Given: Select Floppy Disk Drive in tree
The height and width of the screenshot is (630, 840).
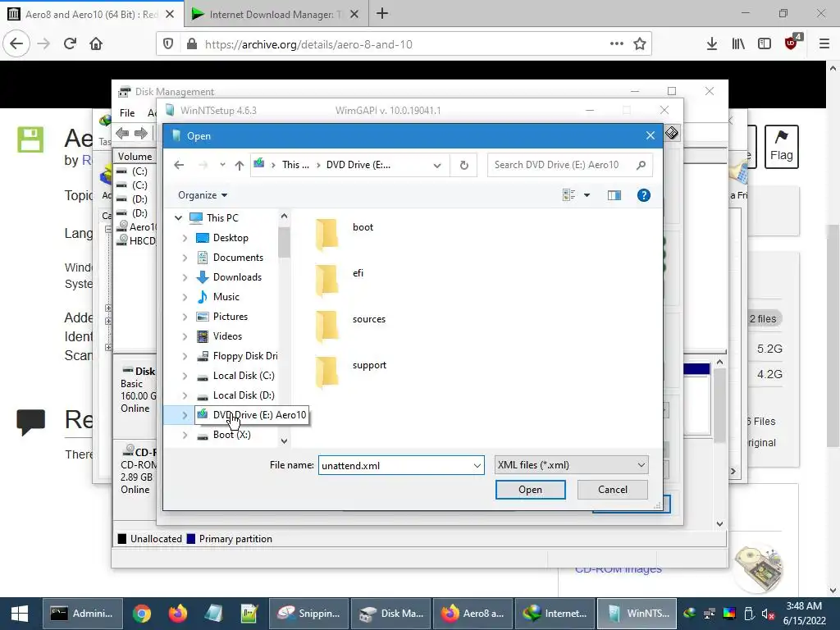Looking at the screenshot, I should (237, 356).
